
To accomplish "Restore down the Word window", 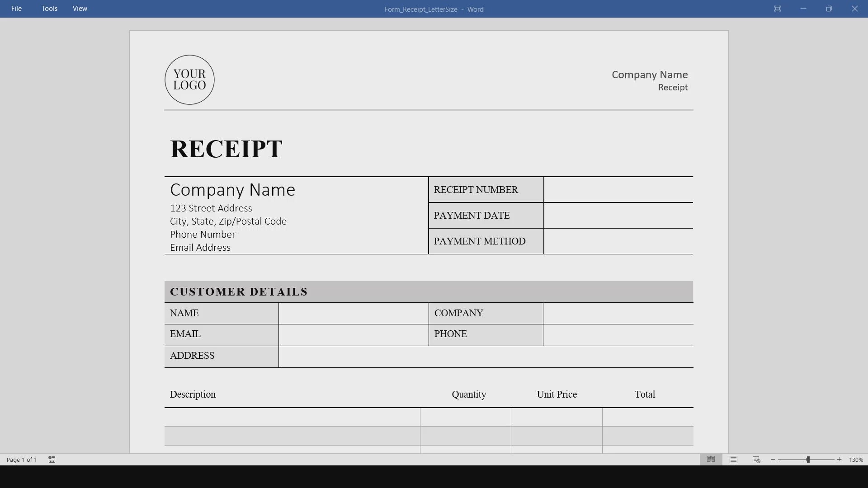I will (829, 9).
